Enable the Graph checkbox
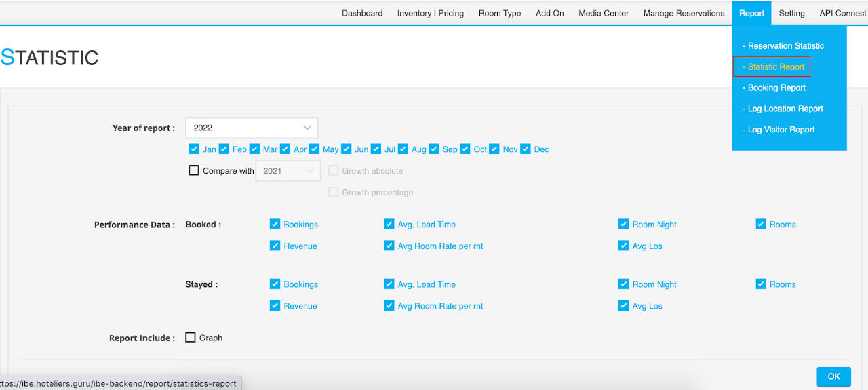This screenshot has width=868, height=390. click(x=191, y=338)
